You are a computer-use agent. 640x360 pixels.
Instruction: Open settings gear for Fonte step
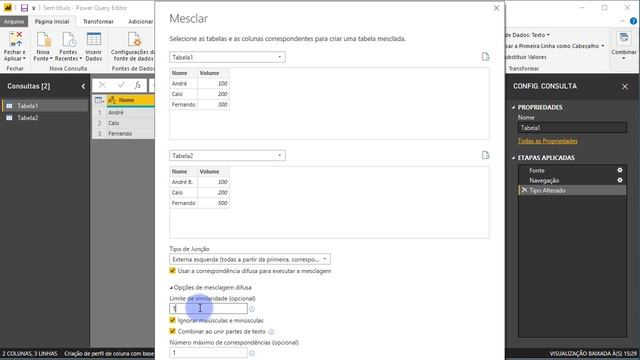[x=620, y=170]
